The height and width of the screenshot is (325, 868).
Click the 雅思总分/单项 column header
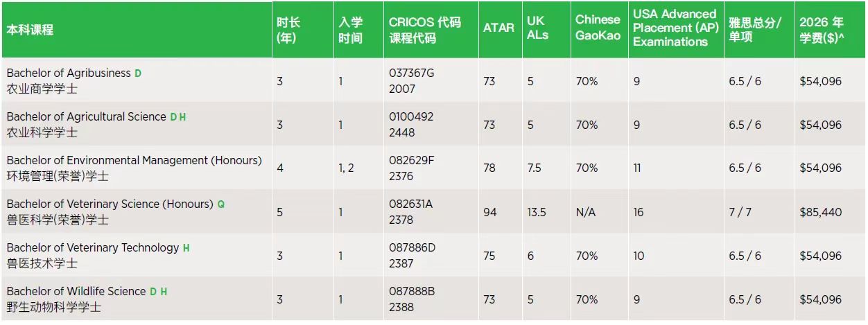(x=754, y=30)
